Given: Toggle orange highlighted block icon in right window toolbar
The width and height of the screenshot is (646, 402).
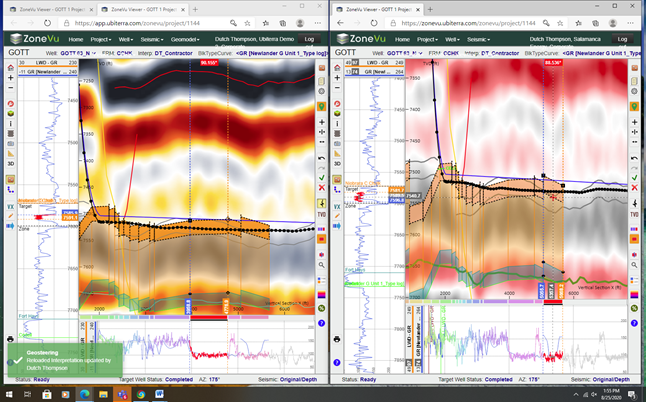Looking at the screenshot, I should (634, 239).
